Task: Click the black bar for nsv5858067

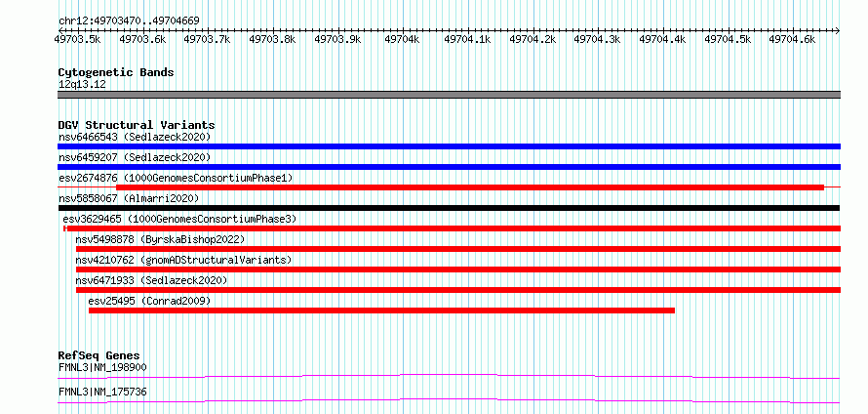Action: click(x=449, y=208)
